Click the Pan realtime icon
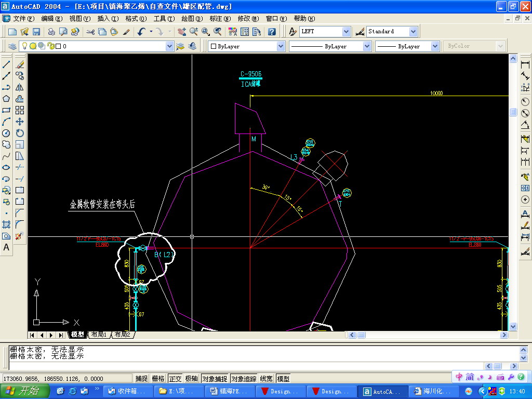532x399 pixels. (181, 32)
